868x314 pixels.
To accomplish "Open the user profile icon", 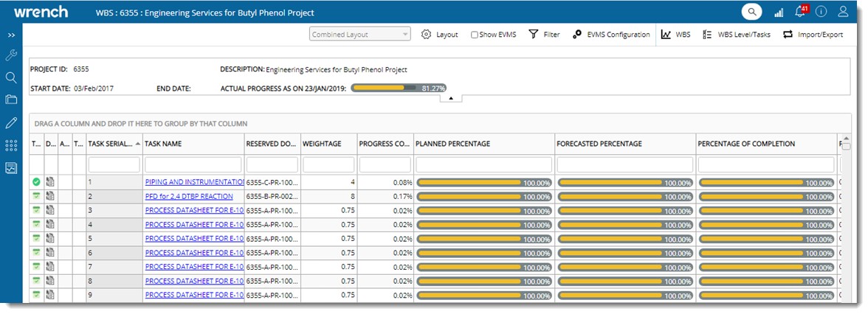I will pos(844,12).
